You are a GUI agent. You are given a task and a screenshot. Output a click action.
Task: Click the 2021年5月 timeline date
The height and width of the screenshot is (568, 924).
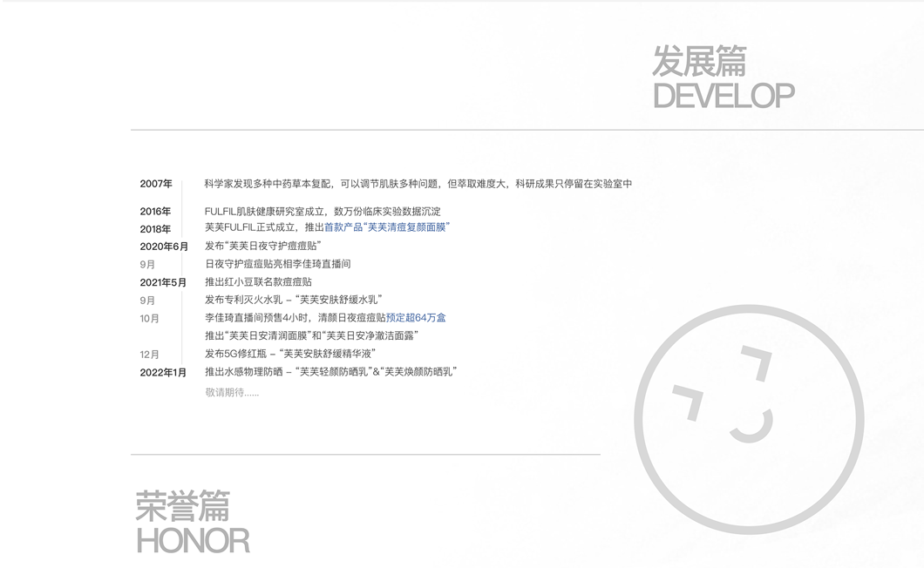pyautogui.click(x=163, y=283)
